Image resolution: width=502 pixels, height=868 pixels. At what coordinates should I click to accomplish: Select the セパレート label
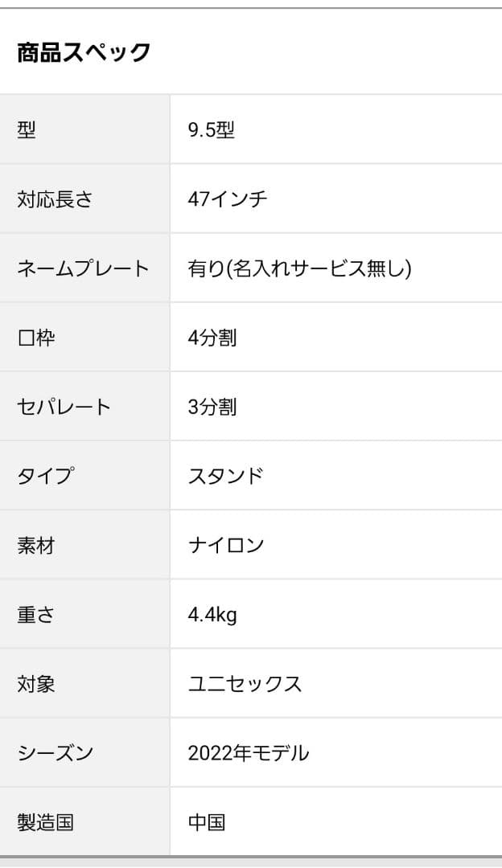(64, 407)
